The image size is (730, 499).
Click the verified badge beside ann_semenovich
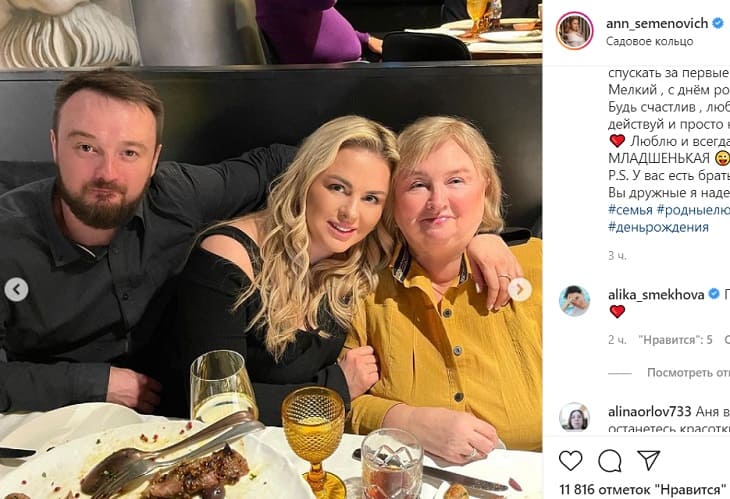click(717, 22)
